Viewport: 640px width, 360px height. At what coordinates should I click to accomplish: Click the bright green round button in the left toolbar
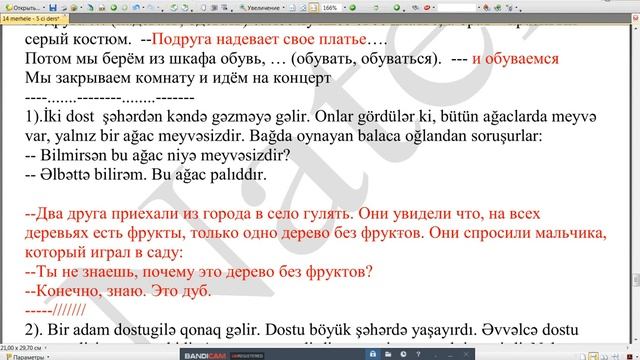click(x=114, y=8)
